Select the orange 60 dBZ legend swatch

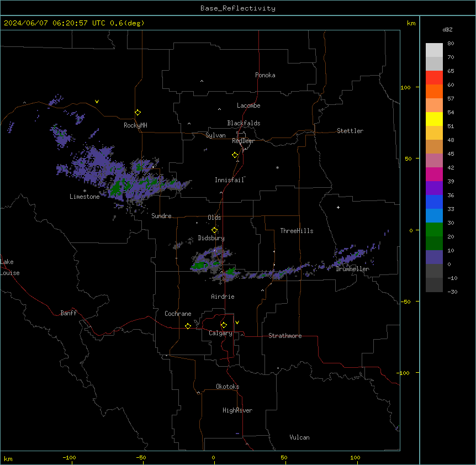click(x=434, y=91)
